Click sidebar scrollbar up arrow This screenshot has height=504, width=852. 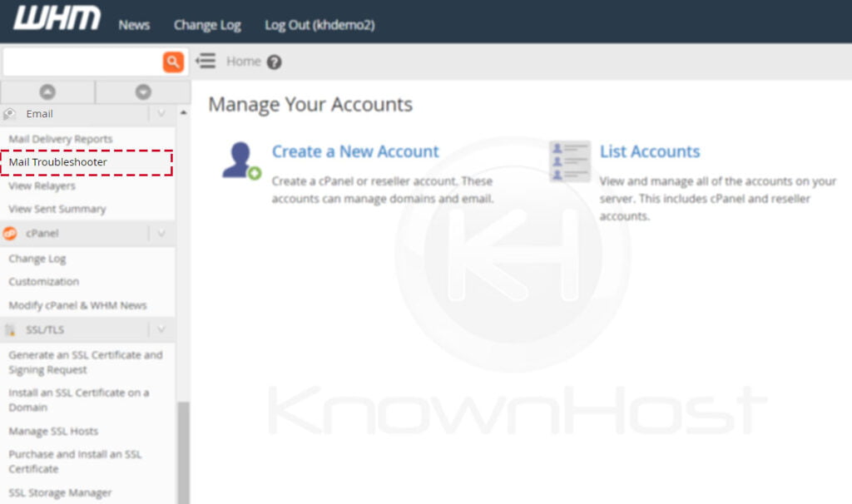(x=184, y=112)
